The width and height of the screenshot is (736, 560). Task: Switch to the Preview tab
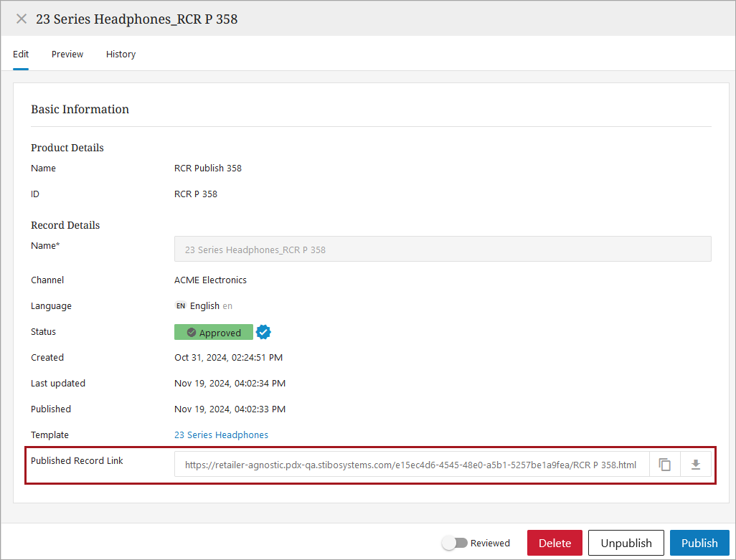click(67, 54)
